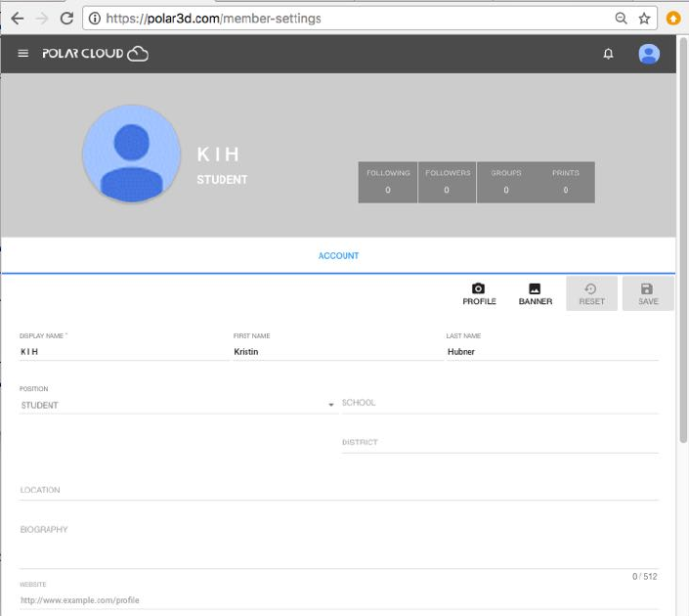The image size is (689, 616).
Task: Select the ACCOUNT tab
Action: point(338,256)
